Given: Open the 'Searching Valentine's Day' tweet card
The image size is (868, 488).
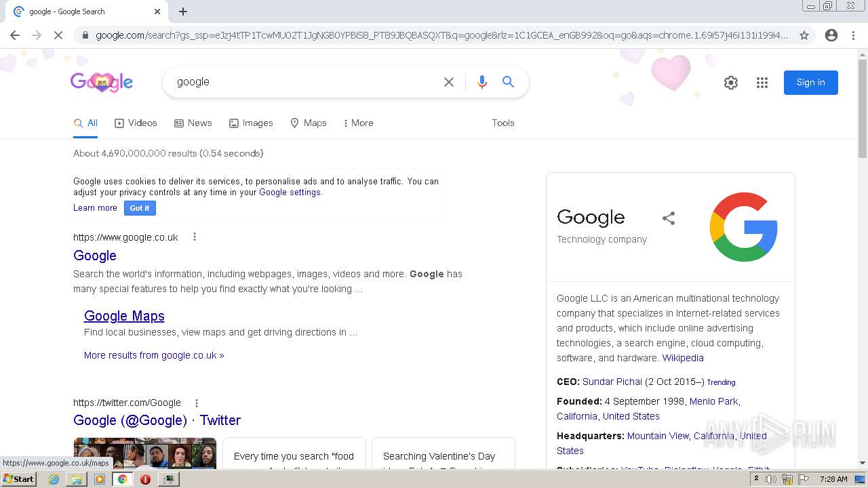Looking at the screenshot, I should tap(443, 453).
